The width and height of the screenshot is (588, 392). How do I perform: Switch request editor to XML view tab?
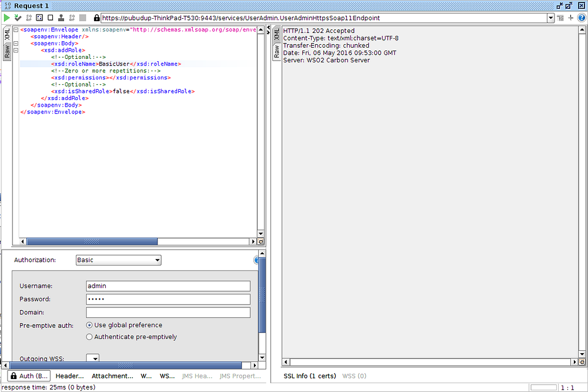[x=7, y=34]
